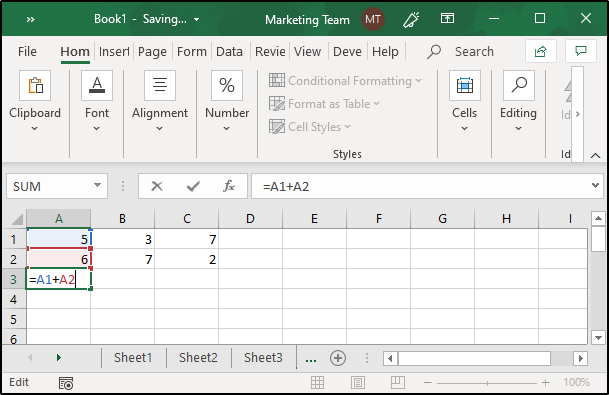The width and height of the screenshot is (609, 395).
Task: Click the 100% zoom level
Action: pos(576,383)
